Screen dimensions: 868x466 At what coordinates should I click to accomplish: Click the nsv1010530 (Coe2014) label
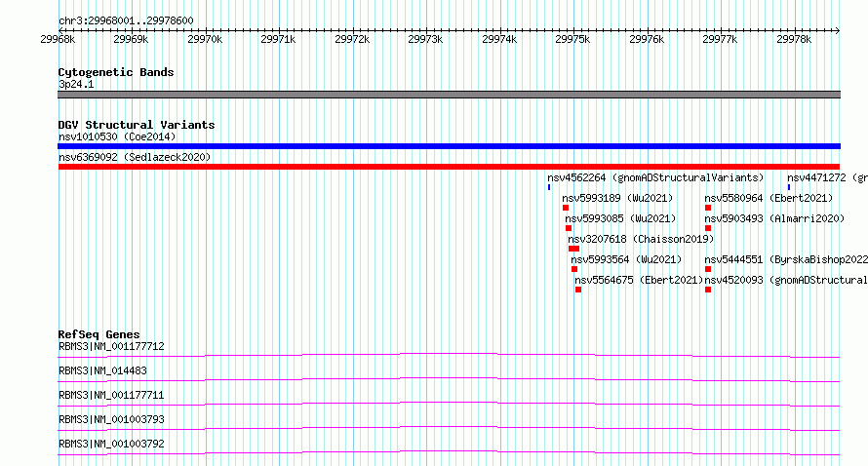117,136
